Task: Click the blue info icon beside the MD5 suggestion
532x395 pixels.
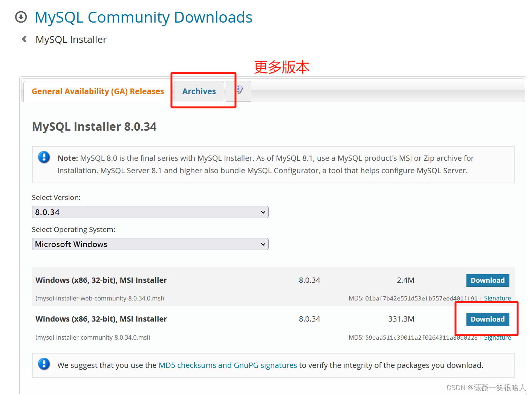Action: click(44, 364)
